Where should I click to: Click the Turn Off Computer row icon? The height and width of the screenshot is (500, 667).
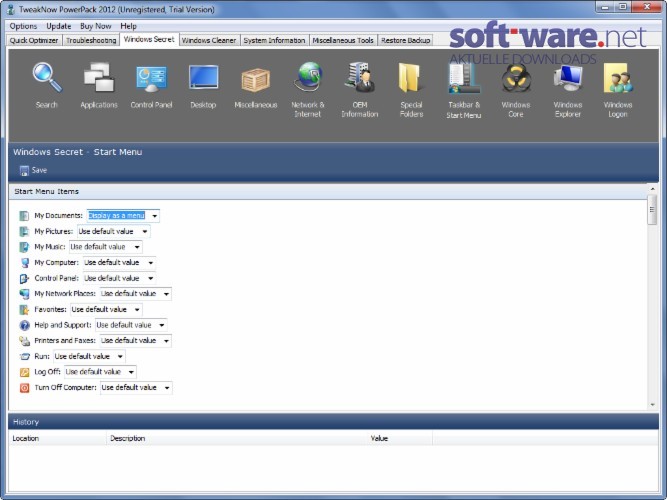point(24,388)
